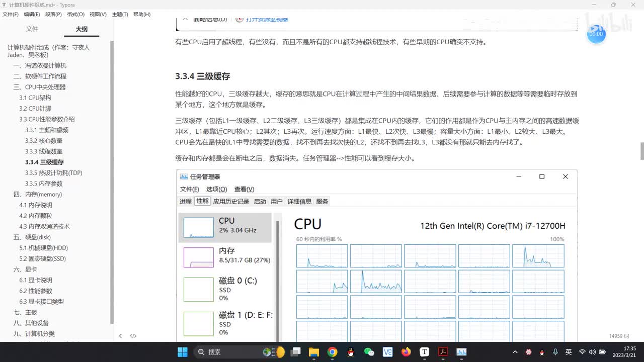Open the 段落(P) menu

pos(53,15)
